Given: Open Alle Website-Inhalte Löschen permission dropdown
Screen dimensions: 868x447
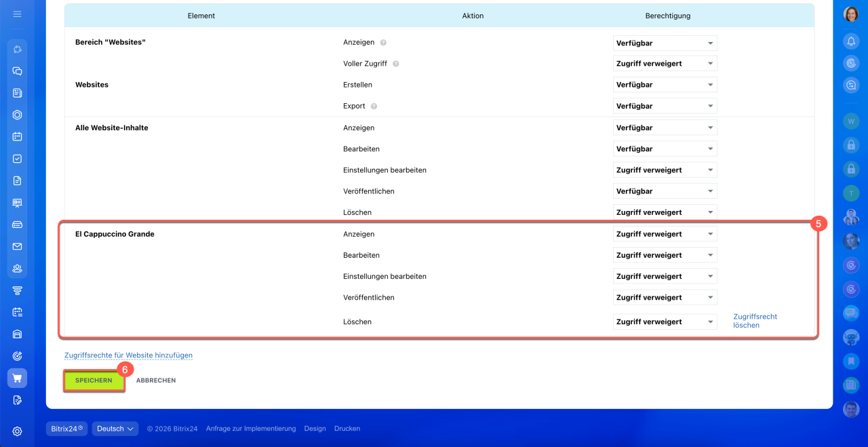Looking at the screenshot, I should coord(665,212).
